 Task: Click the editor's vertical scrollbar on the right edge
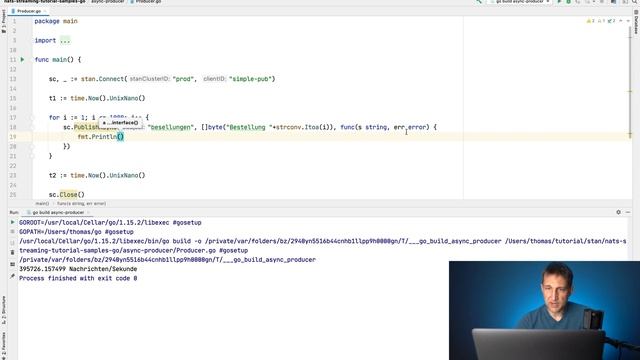pyautogui.click(x=630, y=82)
